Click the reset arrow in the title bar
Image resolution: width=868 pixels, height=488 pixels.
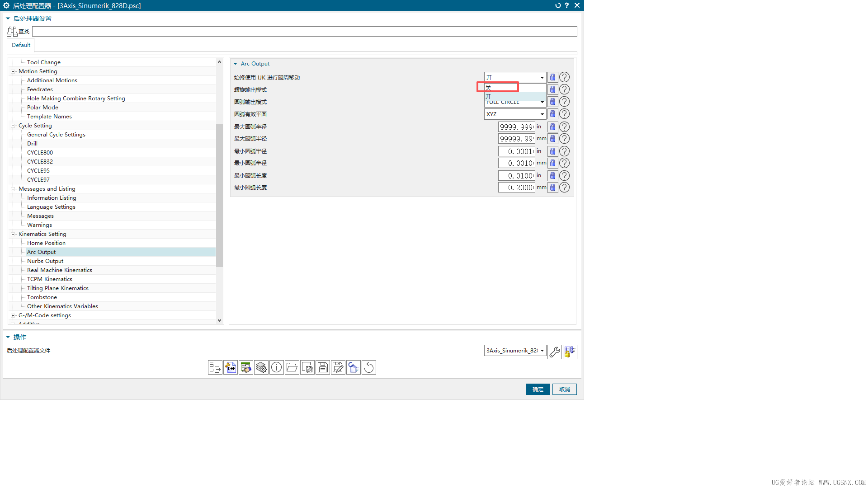click(x=558, y=5)
